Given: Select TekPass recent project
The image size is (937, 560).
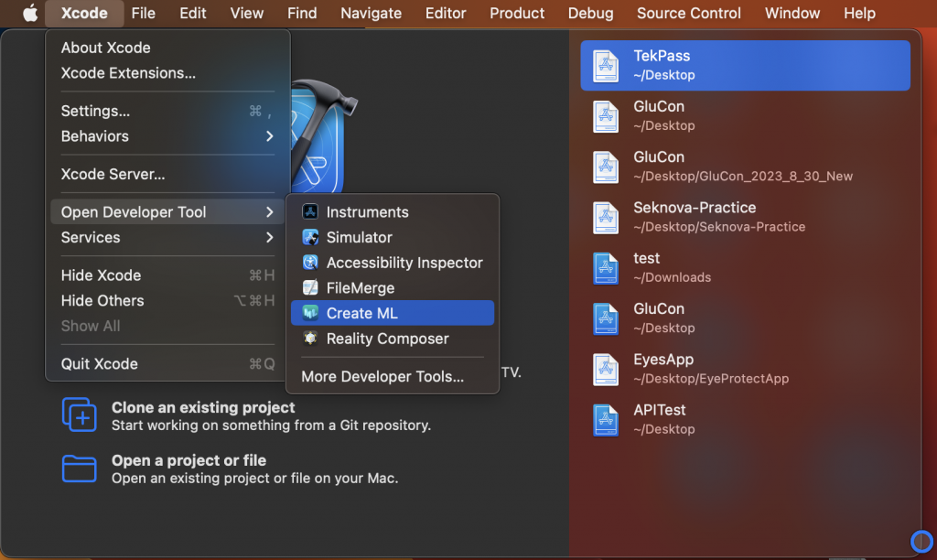Looking at the screenshot, I should tap(745, 65).
